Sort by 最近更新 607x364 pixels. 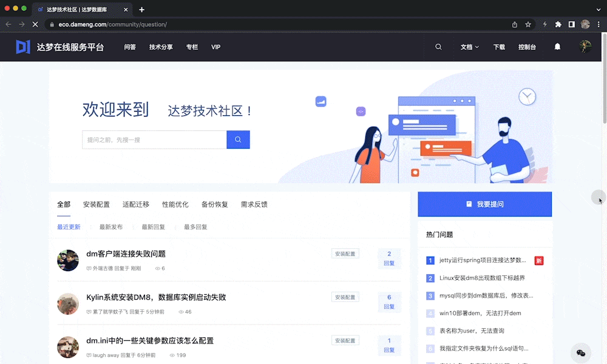click(x=69, y=227)
